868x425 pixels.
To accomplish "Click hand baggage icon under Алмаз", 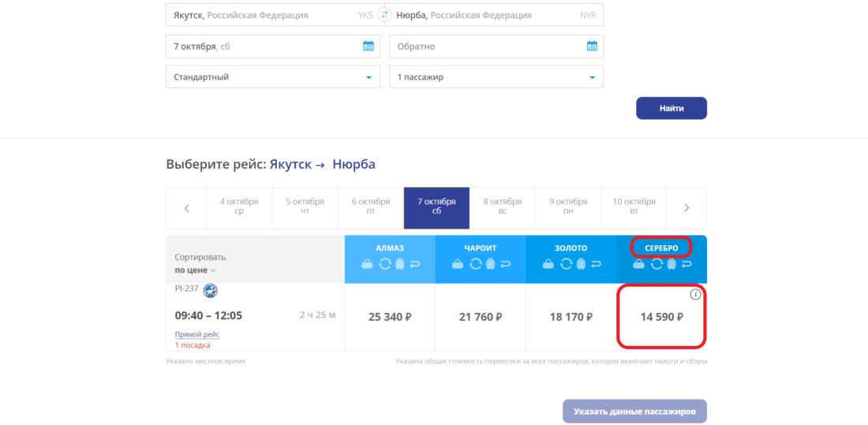I will point(368,264).
